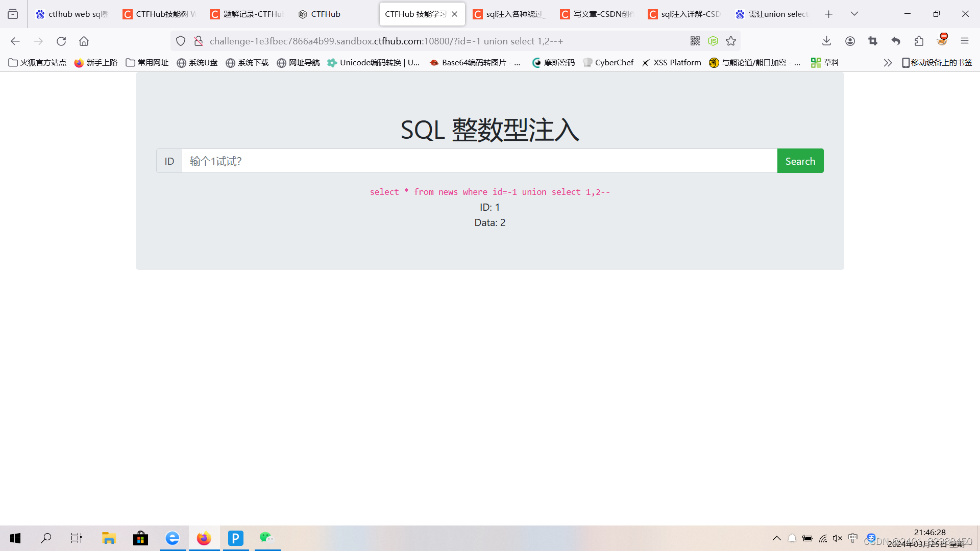Select the screenshot capture toolbar icon
Screen dimensions: 980x551
pos(873,41)
